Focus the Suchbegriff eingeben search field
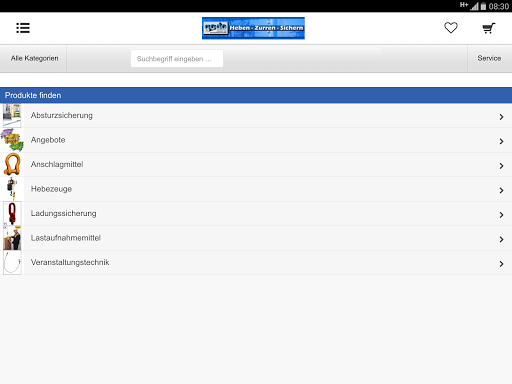512x384 pixels. [x=177, y=59]
